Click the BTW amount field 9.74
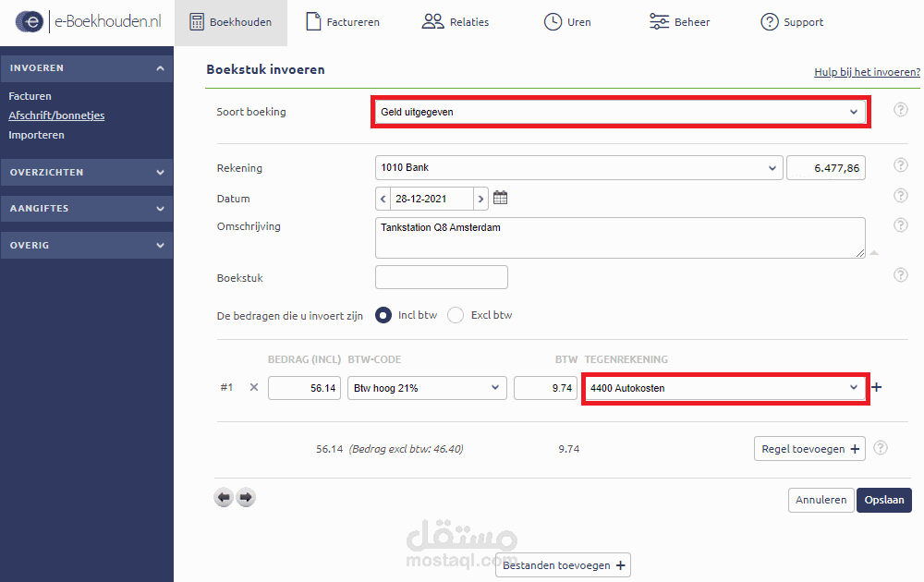924x582 pixels. point(546,388)
